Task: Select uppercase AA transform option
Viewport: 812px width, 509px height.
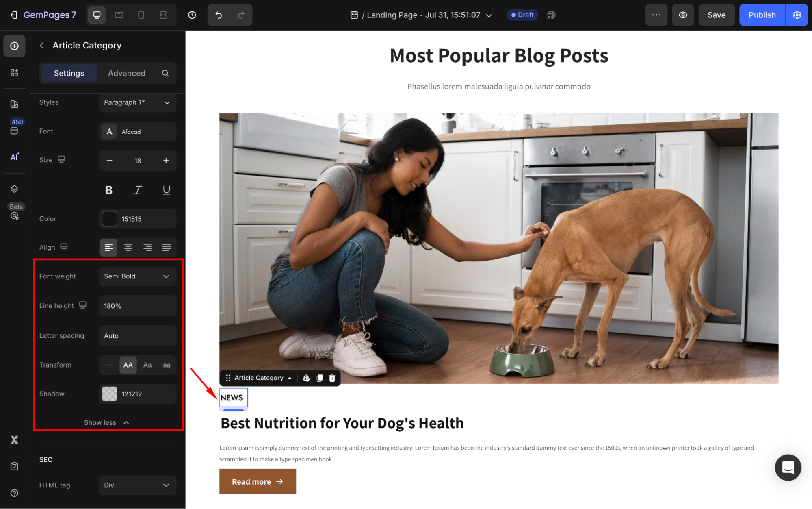Action: (128, 365)
